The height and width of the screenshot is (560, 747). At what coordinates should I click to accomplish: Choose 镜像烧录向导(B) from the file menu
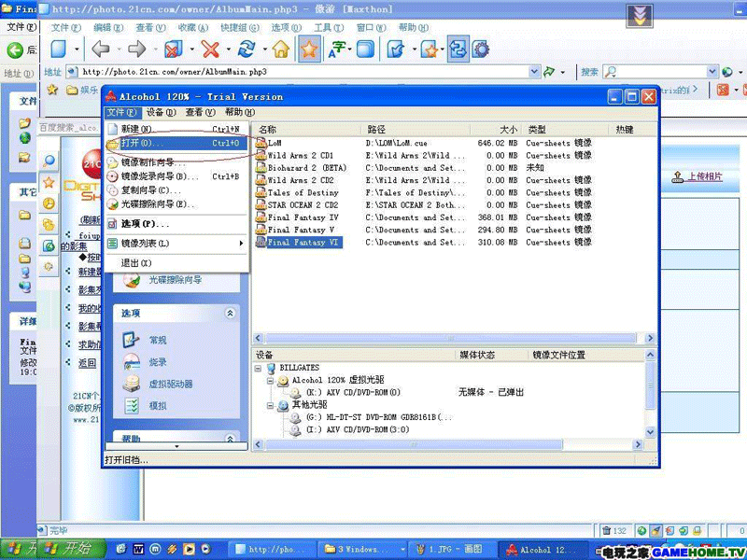(x=176, y=176)
